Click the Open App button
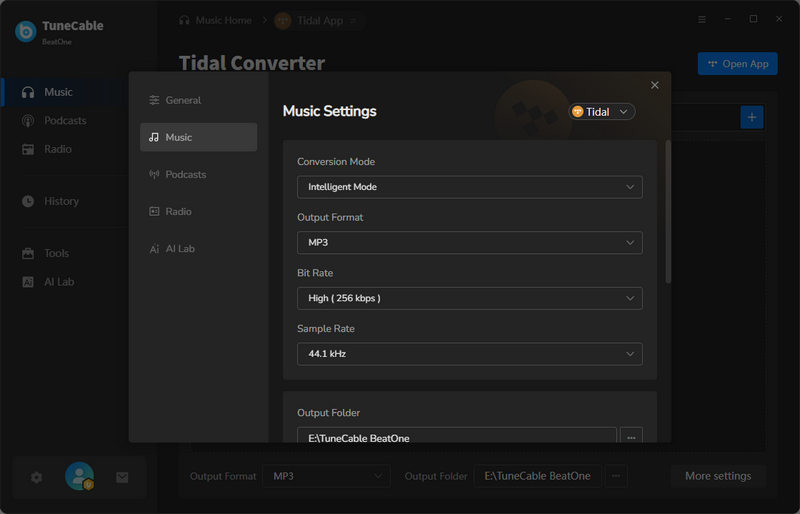800x514 pixels. tap(737, 64)
